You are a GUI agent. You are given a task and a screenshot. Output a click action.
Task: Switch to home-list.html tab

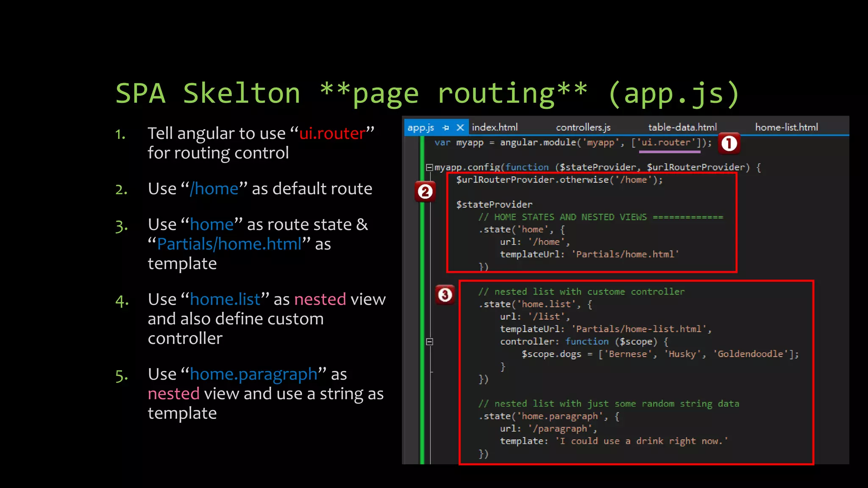(x=786, y=128)
